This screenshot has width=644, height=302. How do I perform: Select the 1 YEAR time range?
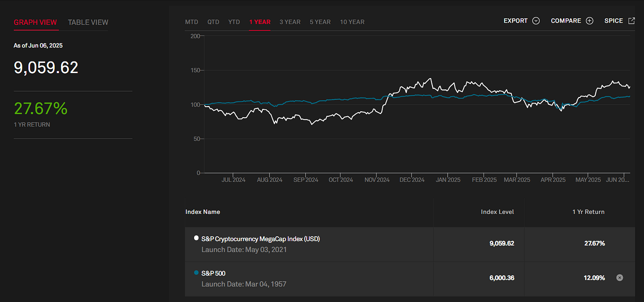[260, 22]
